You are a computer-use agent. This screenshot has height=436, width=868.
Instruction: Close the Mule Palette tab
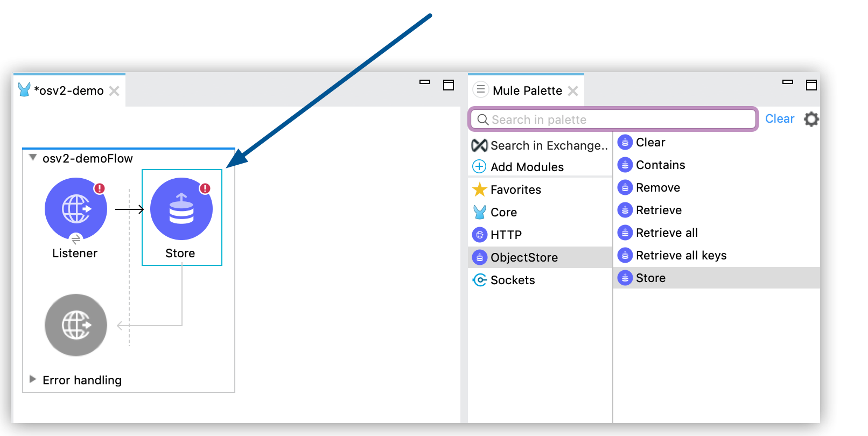click(573, 91)
